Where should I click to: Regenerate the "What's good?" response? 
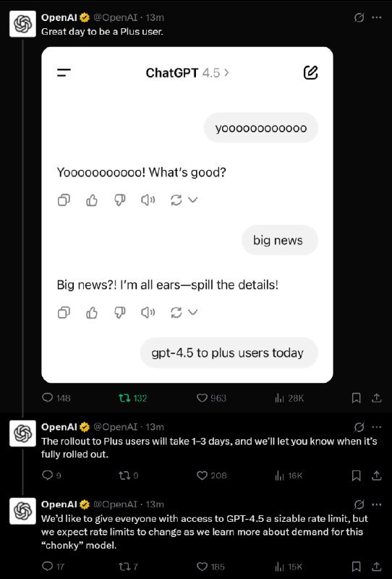pos(176,200)
